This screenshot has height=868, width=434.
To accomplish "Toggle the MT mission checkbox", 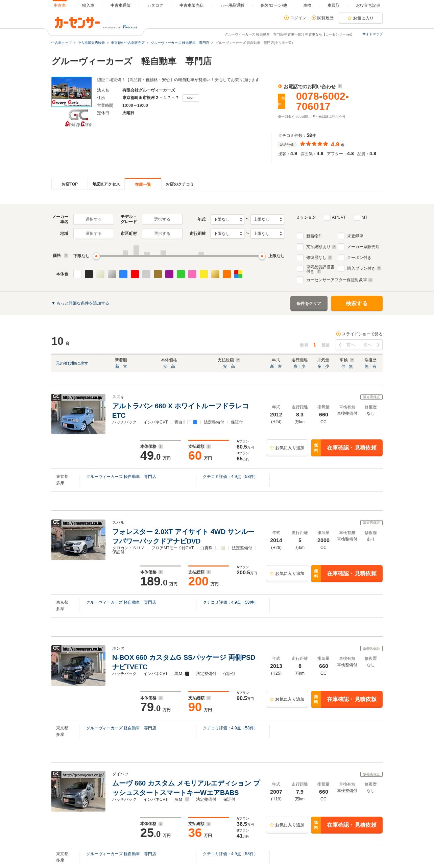I will [x=357, y=217].
